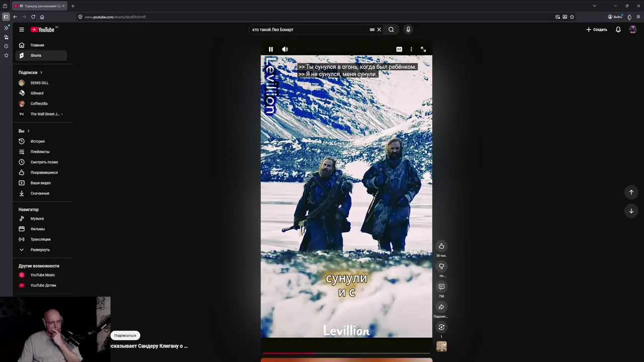Seek on the Short's red progress bar
The width and height of the screenshot is (644, 362).
tap(346, 353)
